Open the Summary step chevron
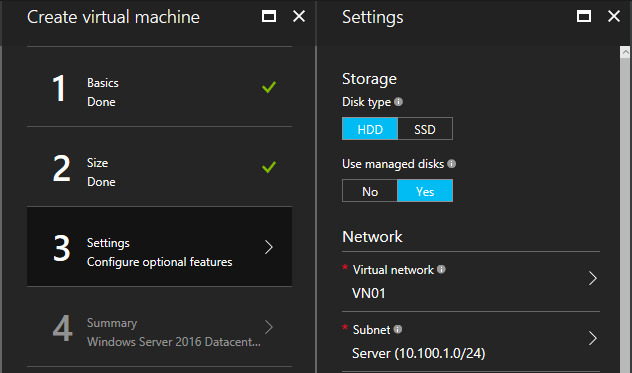The image size is (632, 373). point(269,327)
